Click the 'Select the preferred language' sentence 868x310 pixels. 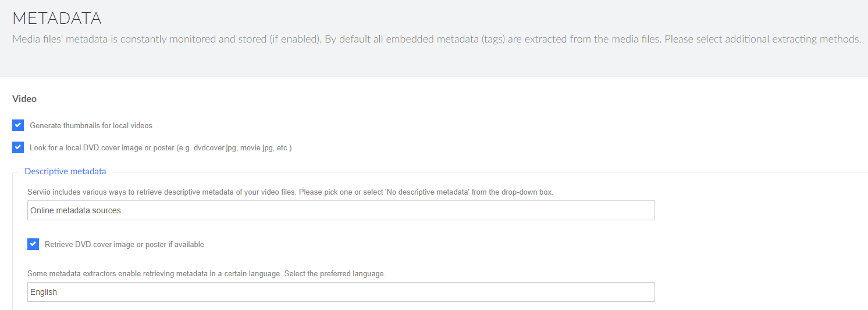[x=335, y=273]
